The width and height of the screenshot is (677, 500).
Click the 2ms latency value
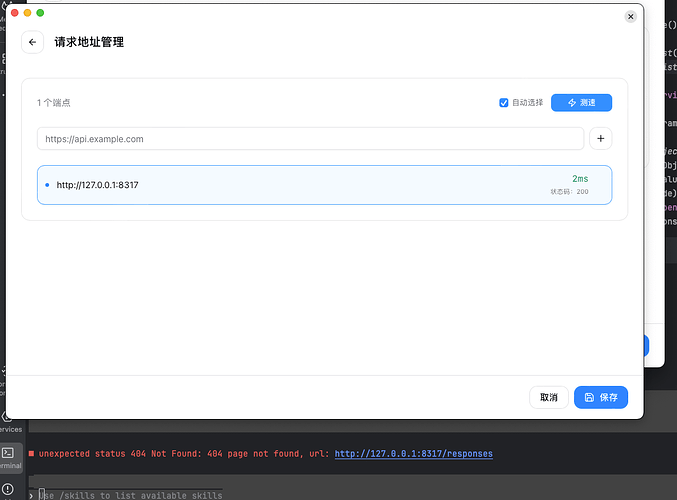580,179
